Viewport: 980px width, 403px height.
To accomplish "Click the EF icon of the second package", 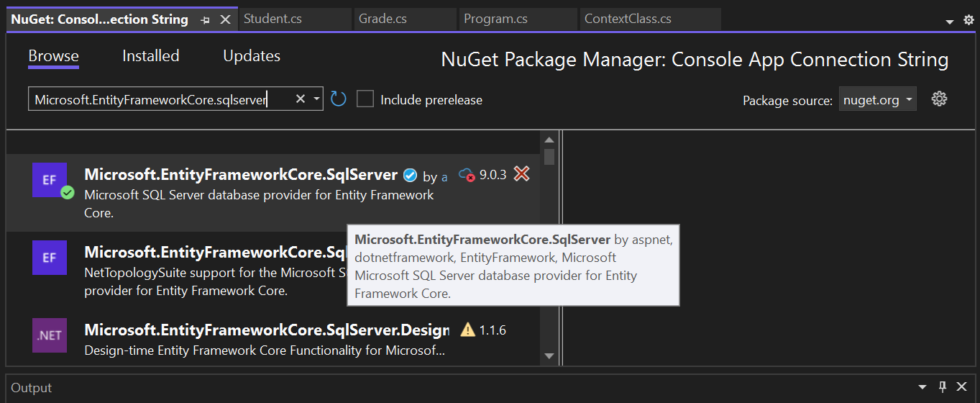I will click(x=50, y=258).
